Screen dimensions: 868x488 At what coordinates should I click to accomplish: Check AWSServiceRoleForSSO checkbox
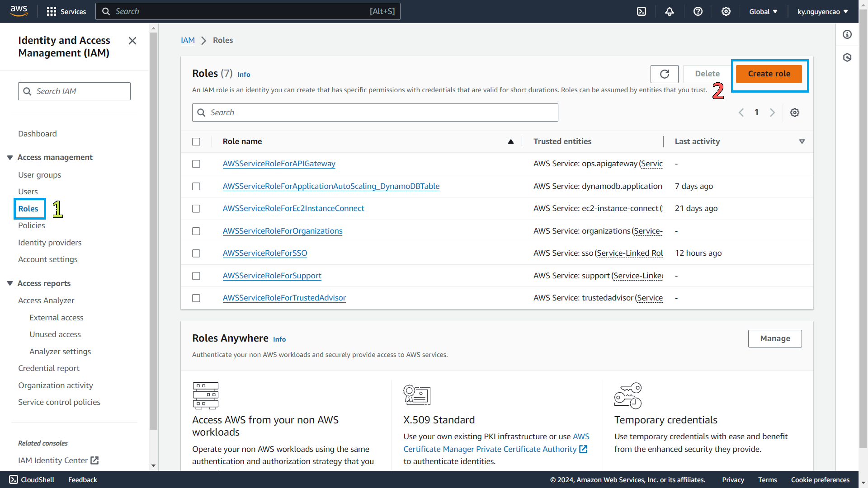click(x=196, y=253)
